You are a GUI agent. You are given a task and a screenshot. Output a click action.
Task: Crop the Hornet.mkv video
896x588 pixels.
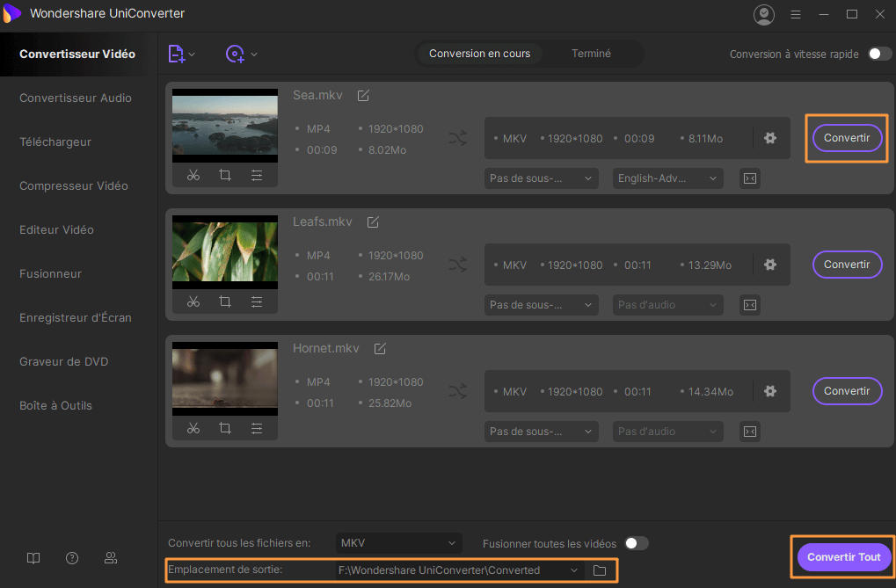coord(225,428)
